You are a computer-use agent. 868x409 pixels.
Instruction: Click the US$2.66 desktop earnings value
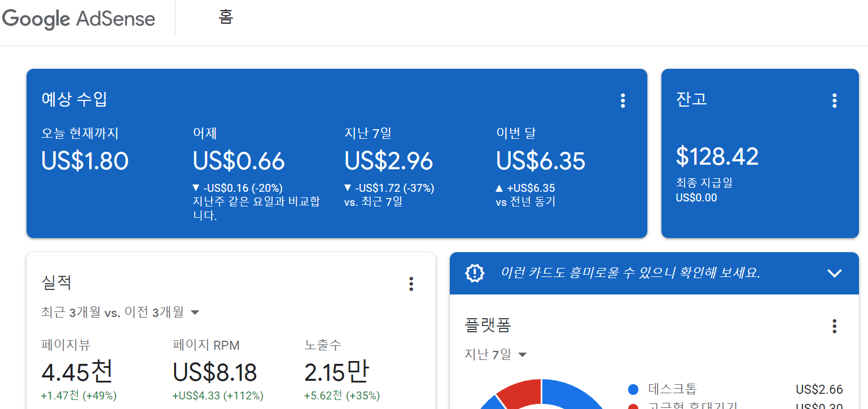coord(819,389)
